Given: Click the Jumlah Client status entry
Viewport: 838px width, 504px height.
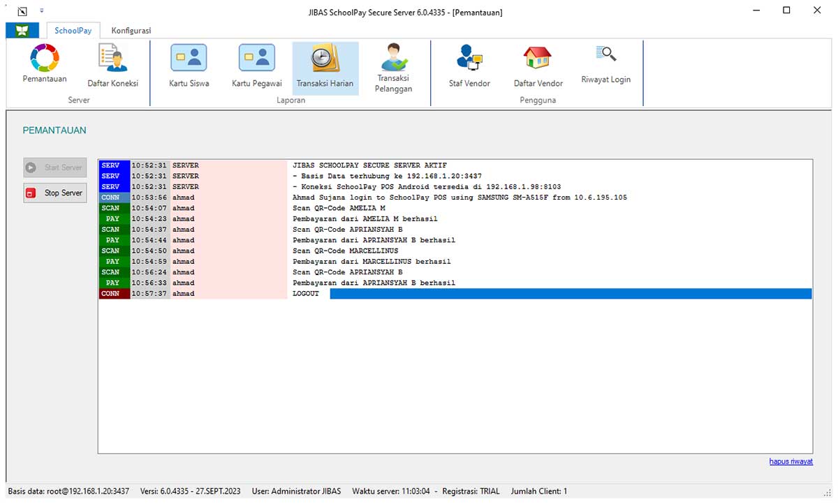Looking at the screenshot, I should (x=539, y=491).
